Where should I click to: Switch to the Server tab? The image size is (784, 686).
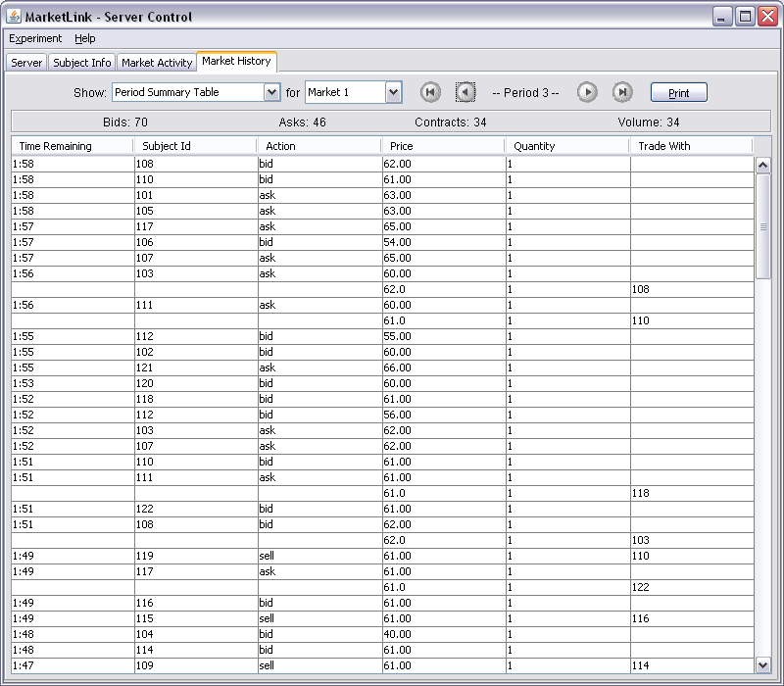[x=26, y=63]
